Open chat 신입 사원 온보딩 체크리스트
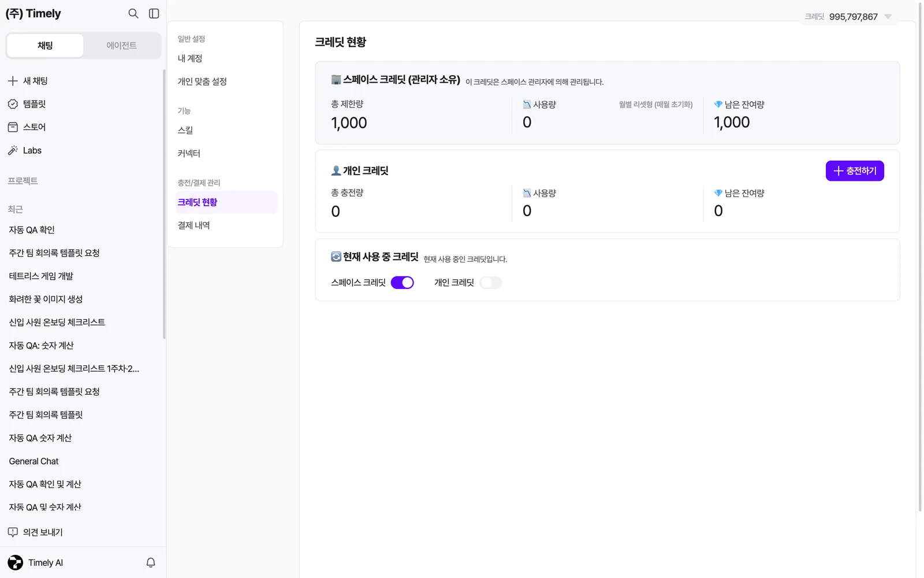The height and width of the screenshot is (578, 924). [x=57, y=323]
